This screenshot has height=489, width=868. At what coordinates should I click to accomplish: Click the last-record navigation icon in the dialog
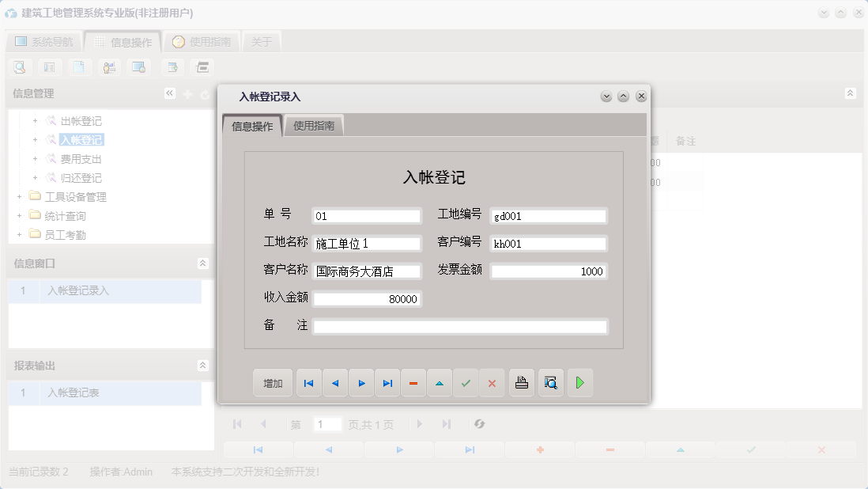(387, 382)
